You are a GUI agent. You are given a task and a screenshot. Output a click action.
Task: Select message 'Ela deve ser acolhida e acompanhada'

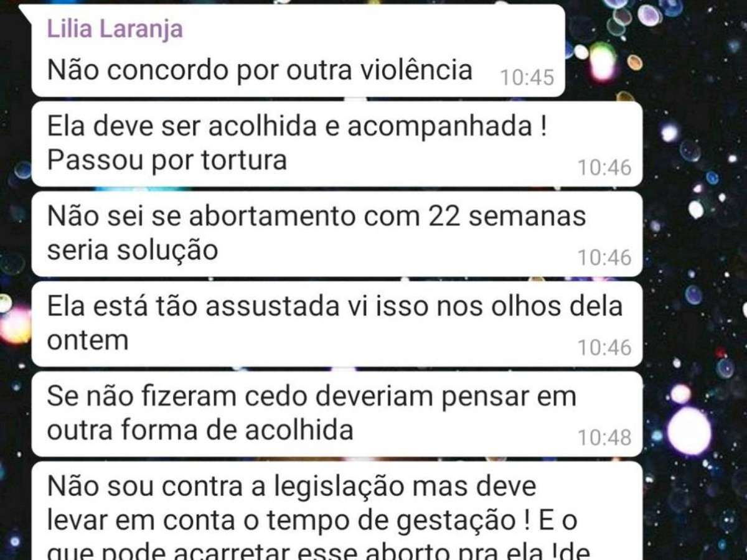pos(337,144)
